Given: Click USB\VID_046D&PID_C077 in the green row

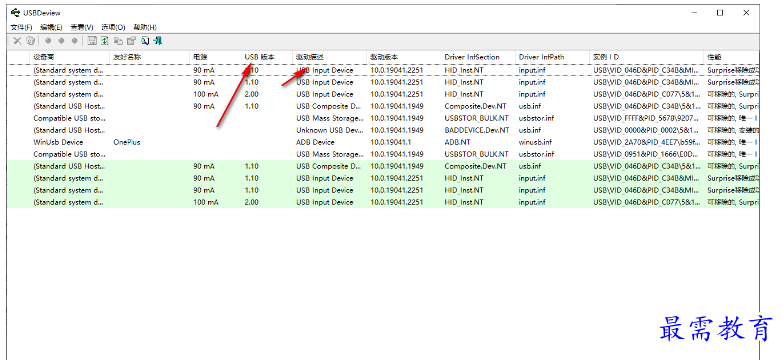Looking at the screenshot, I should pyautogui.click(x=647, y=202).
